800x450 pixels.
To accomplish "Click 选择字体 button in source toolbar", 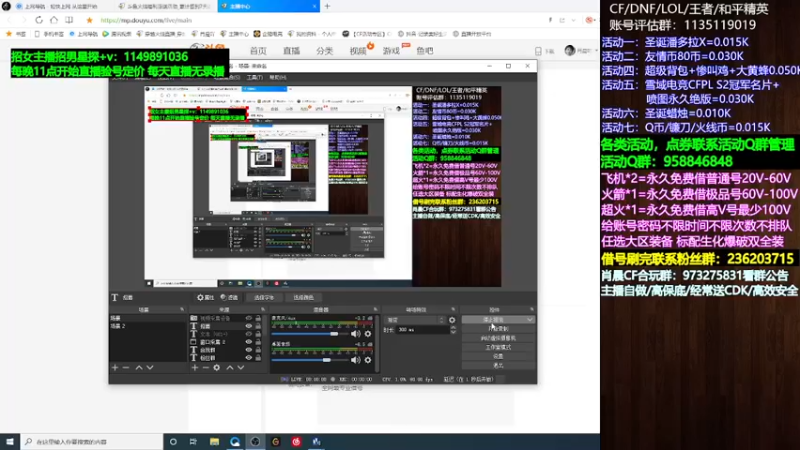I will (264, 297).
